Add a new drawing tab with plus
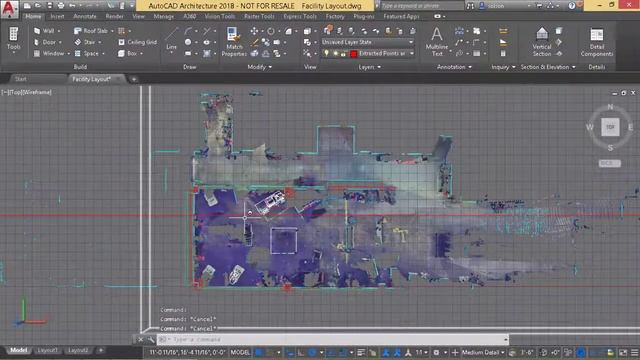 point(133,79)
